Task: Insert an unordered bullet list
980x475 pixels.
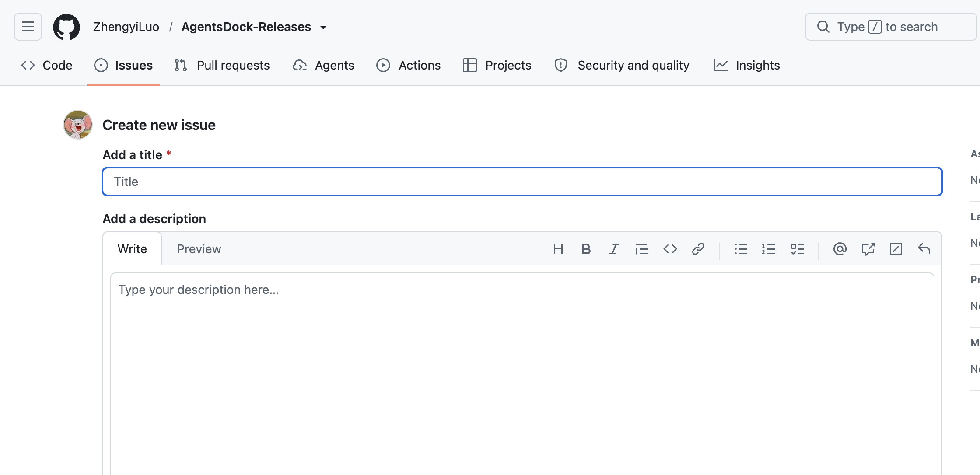Action: 741,249
